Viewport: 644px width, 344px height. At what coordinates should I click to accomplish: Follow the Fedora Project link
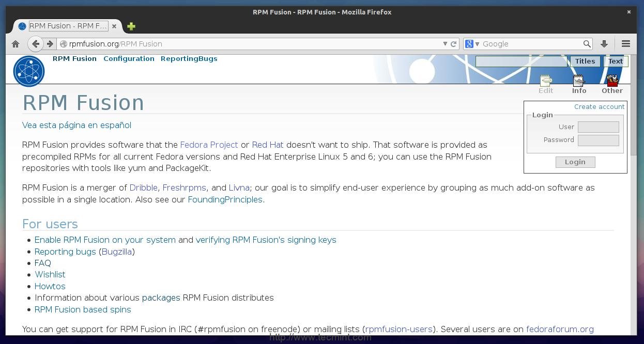click(209, 145)
